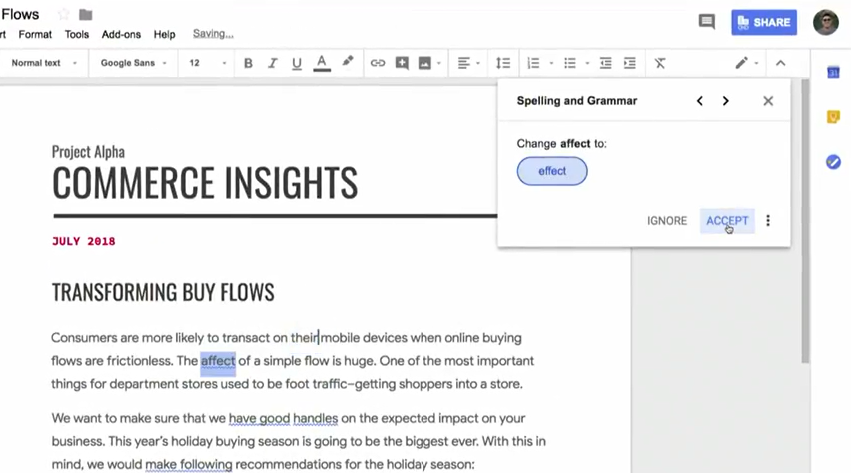This screenshot has width=851, height=473.
Task: Open the line spacing options
Action: coord(502,63)
